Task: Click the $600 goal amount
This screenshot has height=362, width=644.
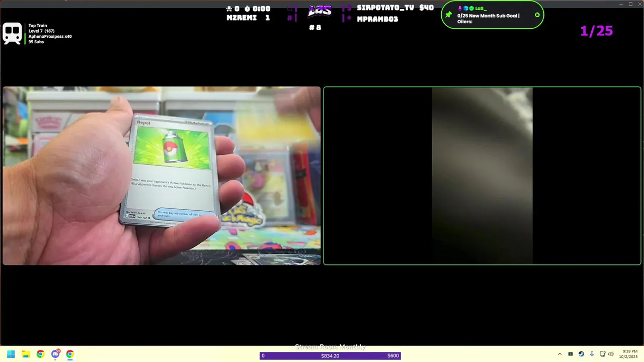Action: pyautogui.click(x=393, y=356)
